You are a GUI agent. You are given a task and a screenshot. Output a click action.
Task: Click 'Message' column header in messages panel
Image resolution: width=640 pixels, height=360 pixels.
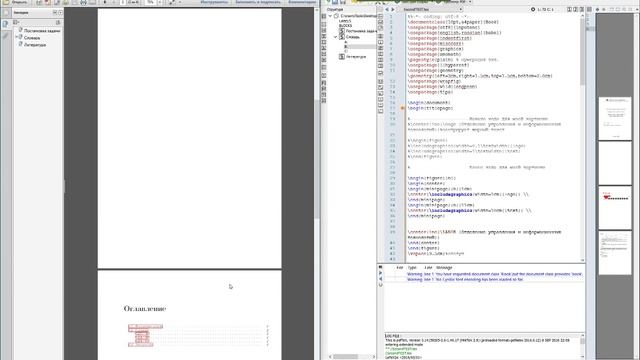point(444,268)
